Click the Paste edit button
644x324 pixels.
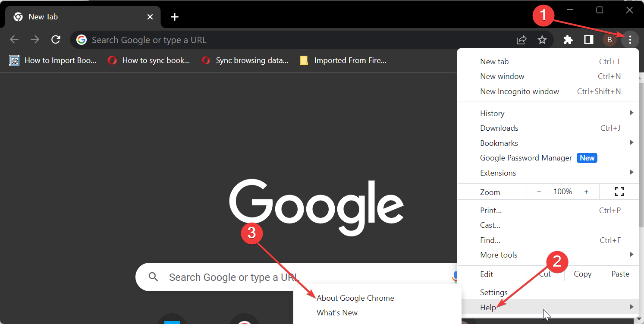click(x=620, y=274)
